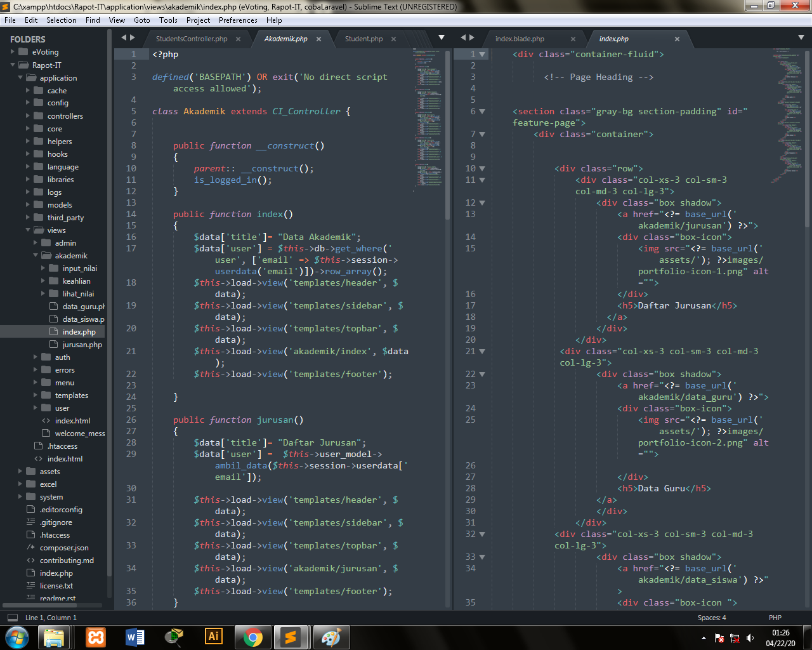Open data_guru.php file in sidebar

(83, 307)
